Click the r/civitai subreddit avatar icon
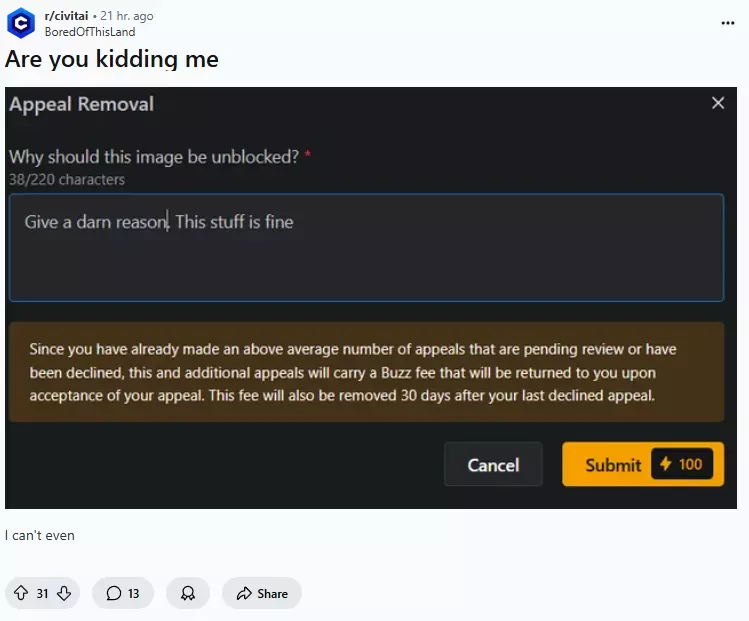Image resolution: width=749 pixels, height=621 pixels. (x=21, y=23)
